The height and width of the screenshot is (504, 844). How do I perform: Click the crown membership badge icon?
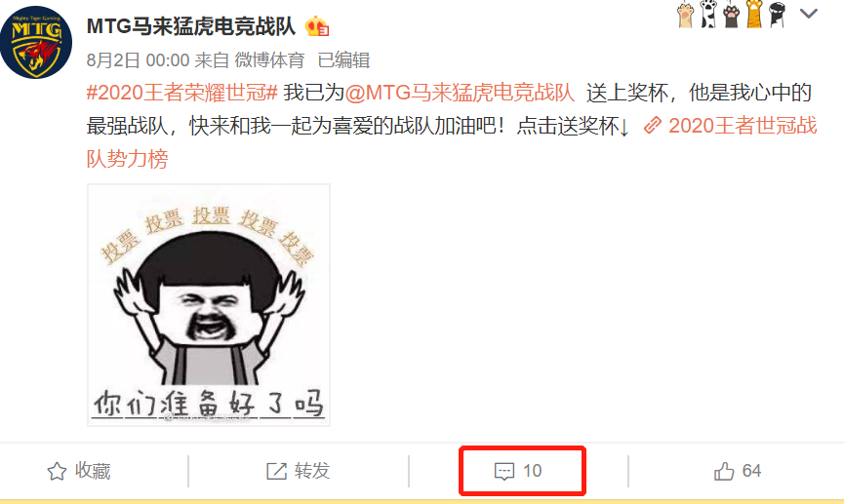pos(317,26)
